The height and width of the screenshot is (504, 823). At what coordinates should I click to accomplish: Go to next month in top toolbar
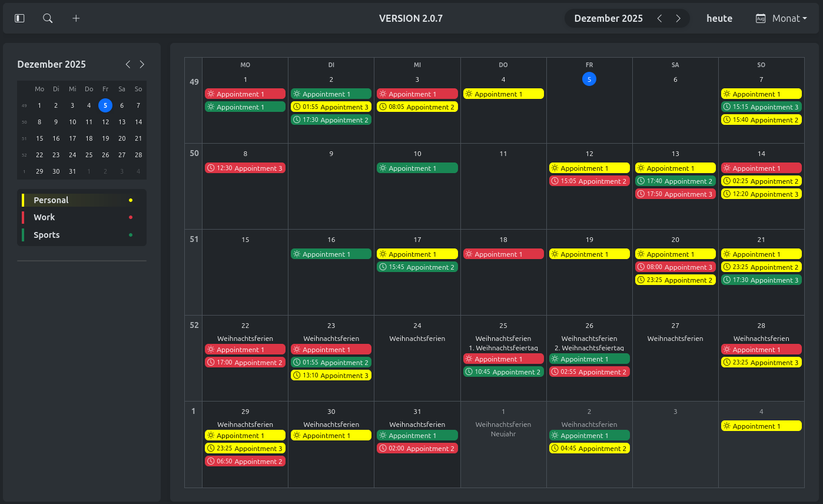click(678, 18)
